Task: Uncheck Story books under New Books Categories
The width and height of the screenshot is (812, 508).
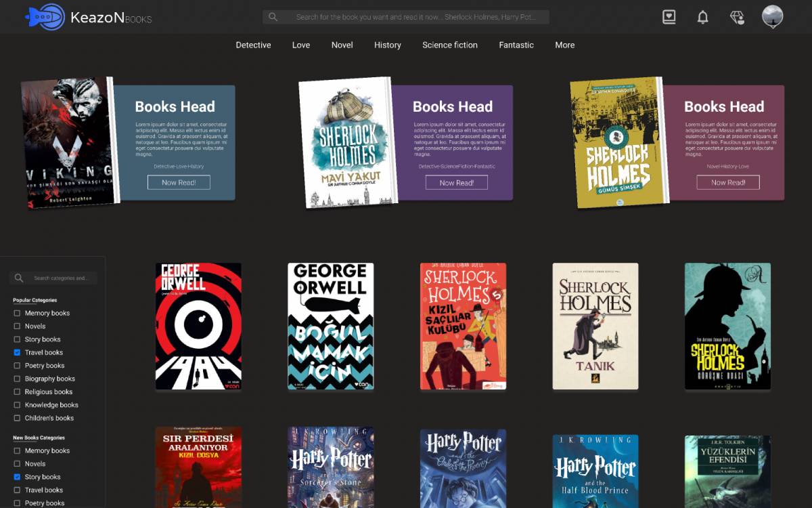Action: click(x=19, y=477)
